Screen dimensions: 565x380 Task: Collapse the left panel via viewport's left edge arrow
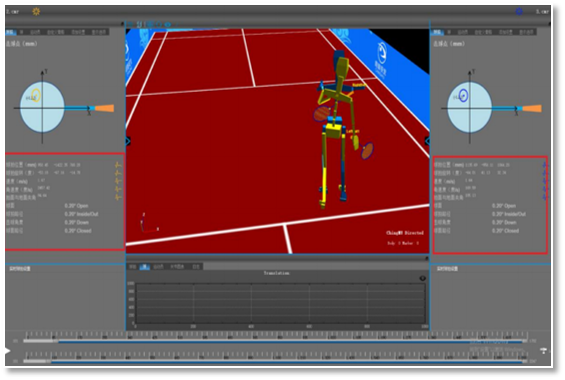(x=128, y=141)
